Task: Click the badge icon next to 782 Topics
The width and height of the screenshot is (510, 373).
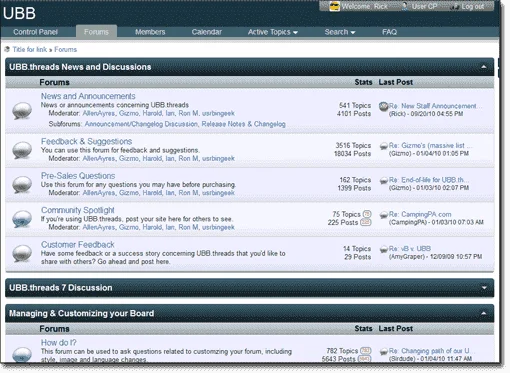Action: (366, 351)
